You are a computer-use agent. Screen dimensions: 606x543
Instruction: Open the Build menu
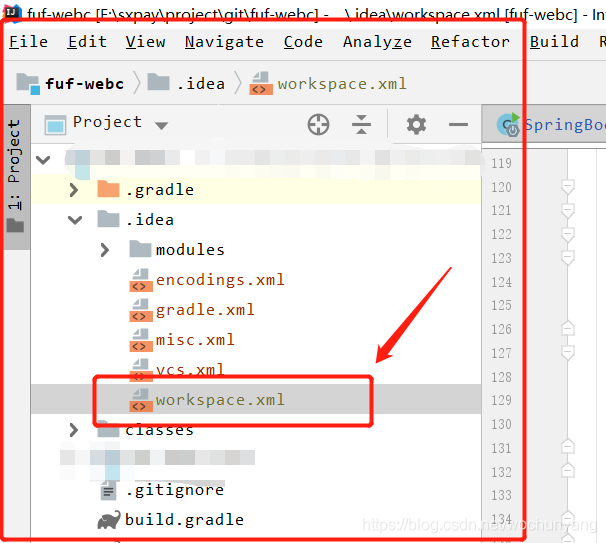pyautogui.click(x=554, y=41)
